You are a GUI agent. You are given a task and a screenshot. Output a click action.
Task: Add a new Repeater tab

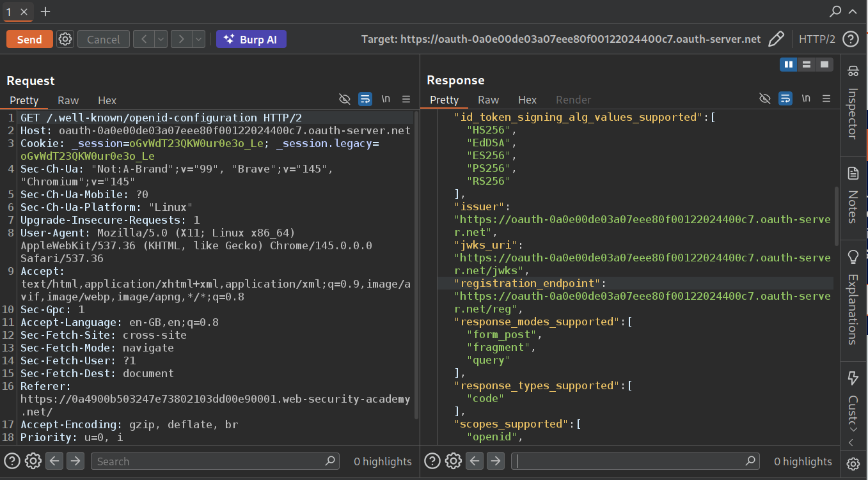45,12
